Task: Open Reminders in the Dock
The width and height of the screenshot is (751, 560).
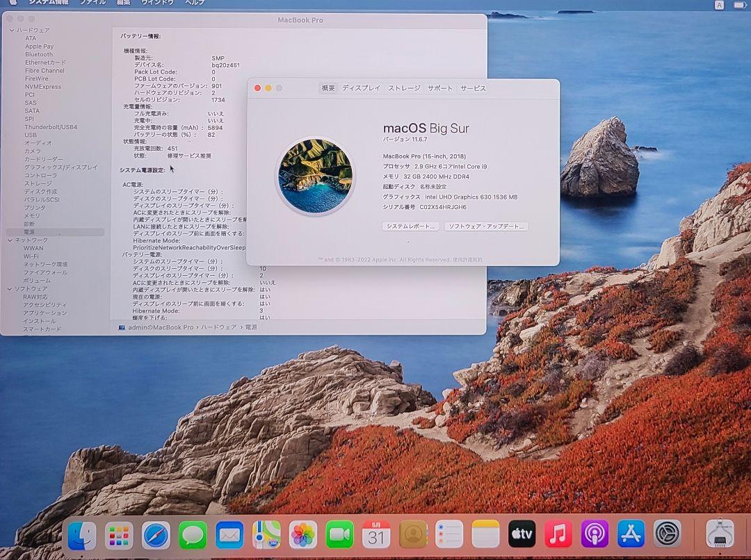Action: point(449,534)
